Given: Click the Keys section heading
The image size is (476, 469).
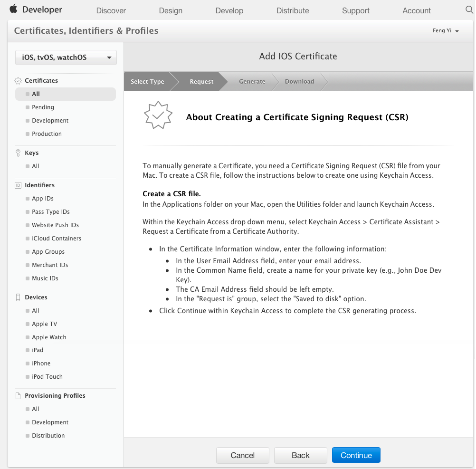Looking at the screenshot, I should (31, 153).
